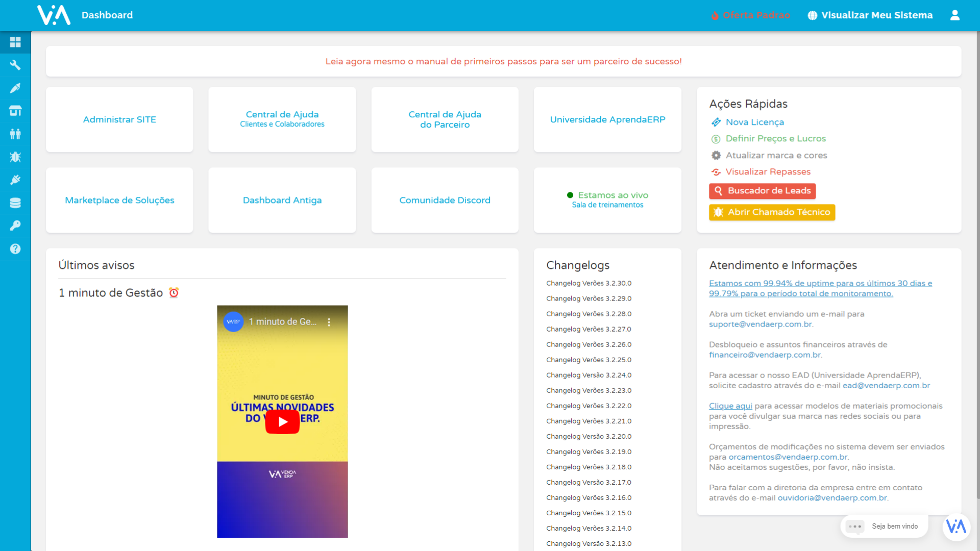The width and height of the screenshot is (980, 551).
Task: Click Abrir Chamado Técnico button
Action: [x=772, y=212]
